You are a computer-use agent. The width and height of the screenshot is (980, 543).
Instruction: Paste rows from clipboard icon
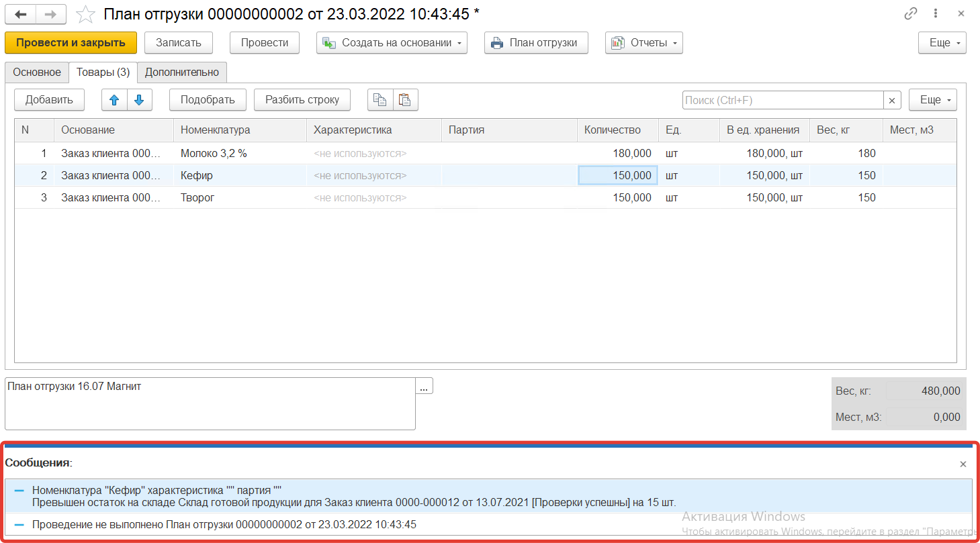405,100
